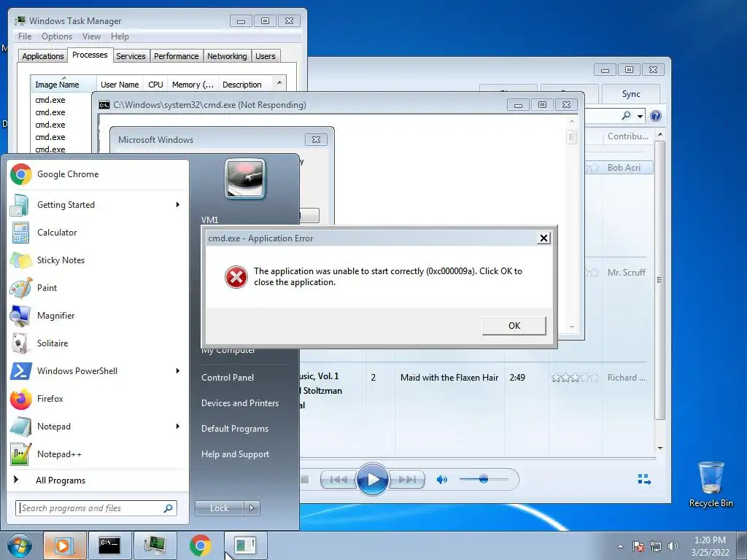The height and width of the screenshot is (560, 747).
Task: Open volume control in system tray
Action: pyautogui.click(x=673, y=546)
